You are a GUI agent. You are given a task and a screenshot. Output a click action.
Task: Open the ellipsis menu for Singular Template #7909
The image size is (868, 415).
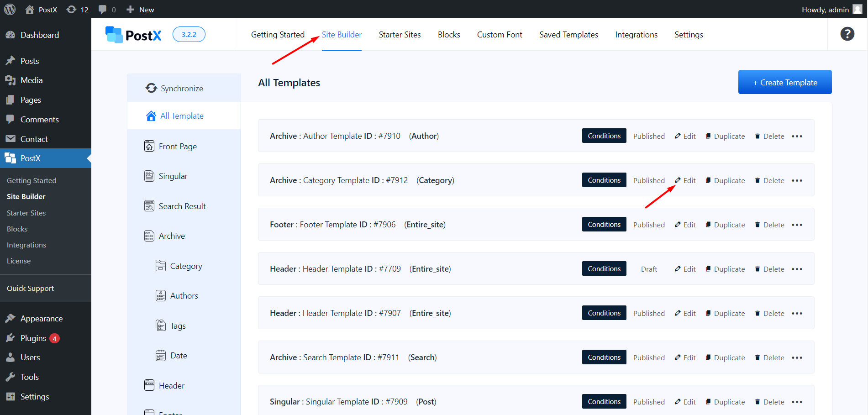point(797,402)
